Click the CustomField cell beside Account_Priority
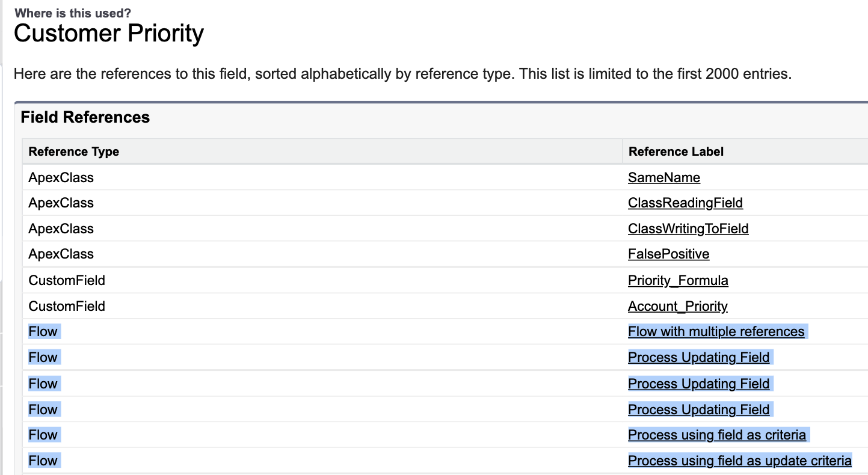Image resolution: width=868 pixels, height=475 pixels. coord(67,307)
